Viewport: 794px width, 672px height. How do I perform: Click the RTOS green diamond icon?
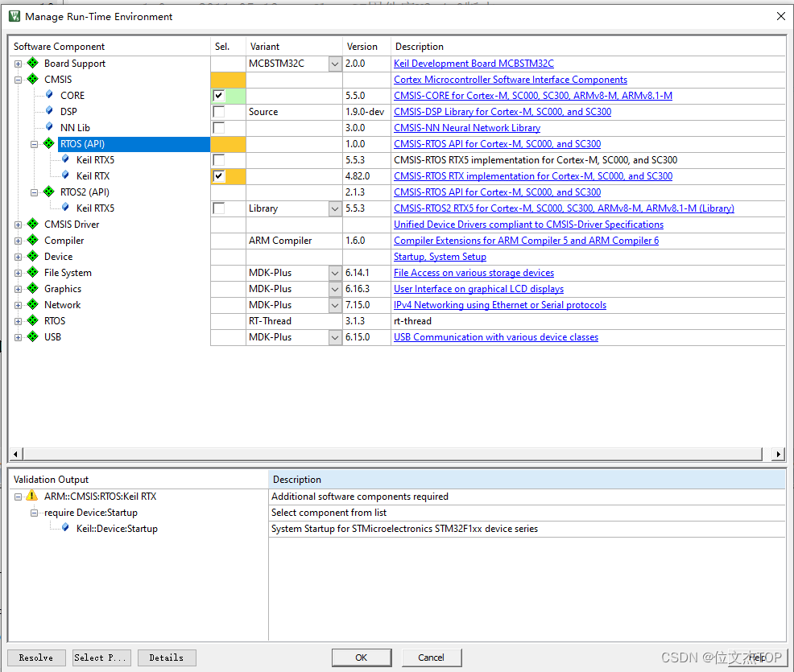click(33, 321)
